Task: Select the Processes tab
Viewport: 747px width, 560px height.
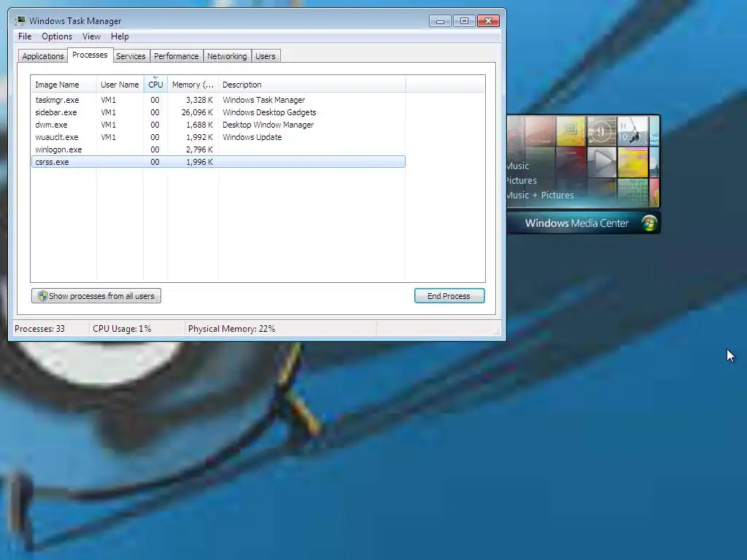Action: [90, 55]
